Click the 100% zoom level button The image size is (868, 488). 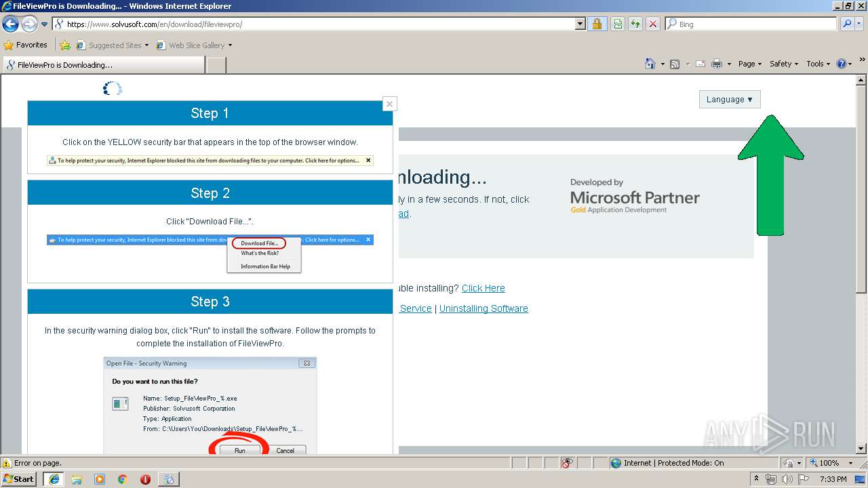click(824, 463)
